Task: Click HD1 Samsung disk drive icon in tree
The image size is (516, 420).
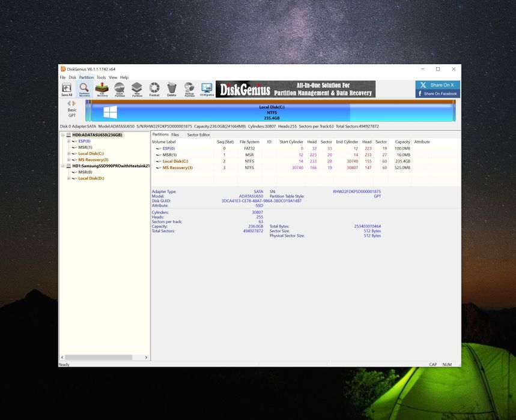Action: (68, 166)
